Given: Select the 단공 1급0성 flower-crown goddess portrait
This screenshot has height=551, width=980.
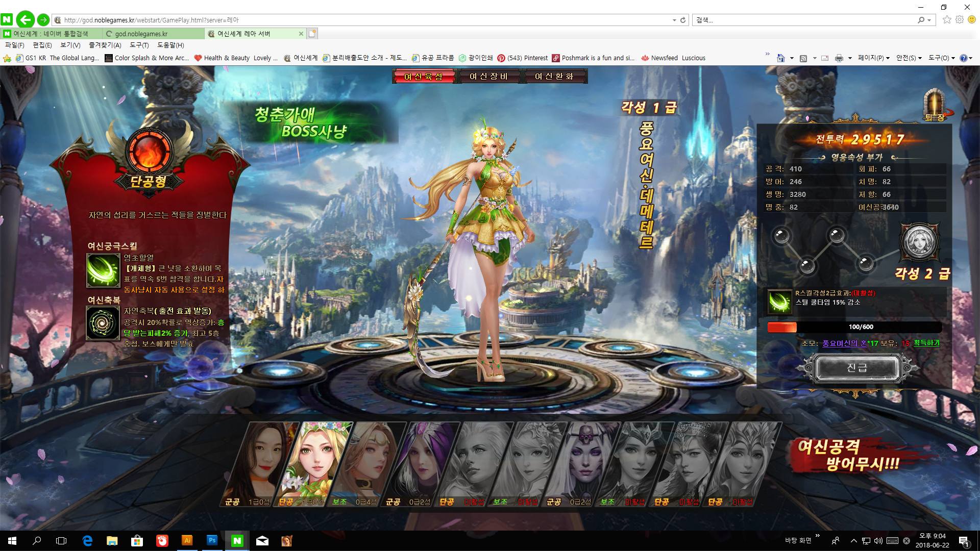Looking at the screenshot, I should pos(314,464).
